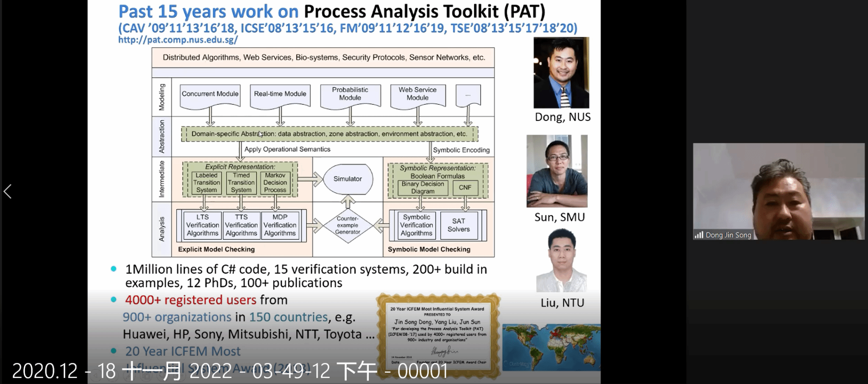Click the Markov Decision Process box
The width and height of the screenshot is (868, 384).
275,183
